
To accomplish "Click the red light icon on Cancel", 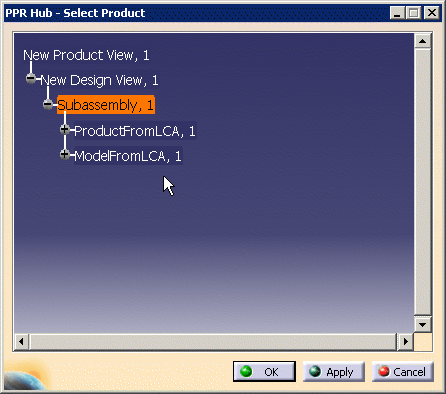I will pyautogui.click(x=384, y=371).
